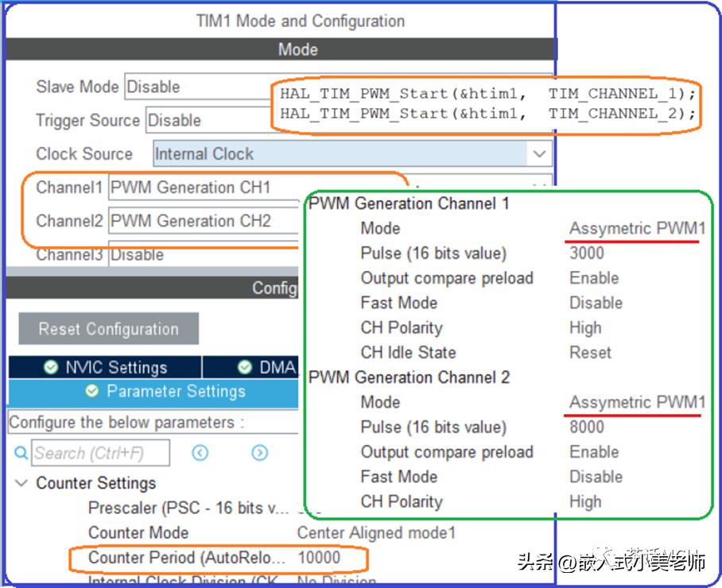Open the Trigger Source dropdown
This screenshot has height=588, width=722.
[x=207, y=120]
